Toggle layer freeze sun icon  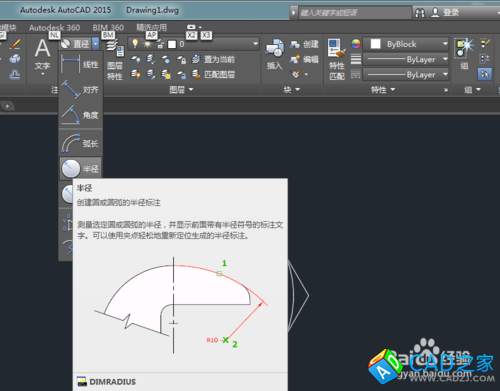pos(147,44)
